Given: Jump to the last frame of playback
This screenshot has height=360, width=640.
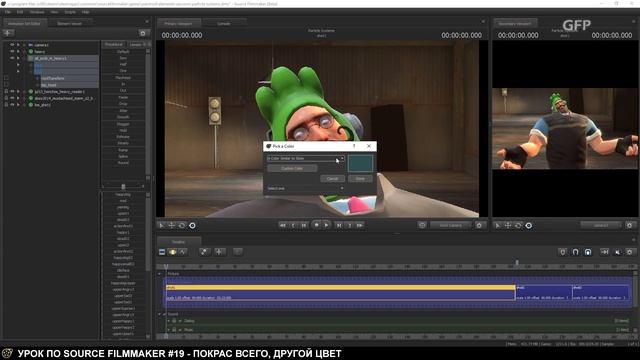Looking at the screenshot, I should [360, 225].
